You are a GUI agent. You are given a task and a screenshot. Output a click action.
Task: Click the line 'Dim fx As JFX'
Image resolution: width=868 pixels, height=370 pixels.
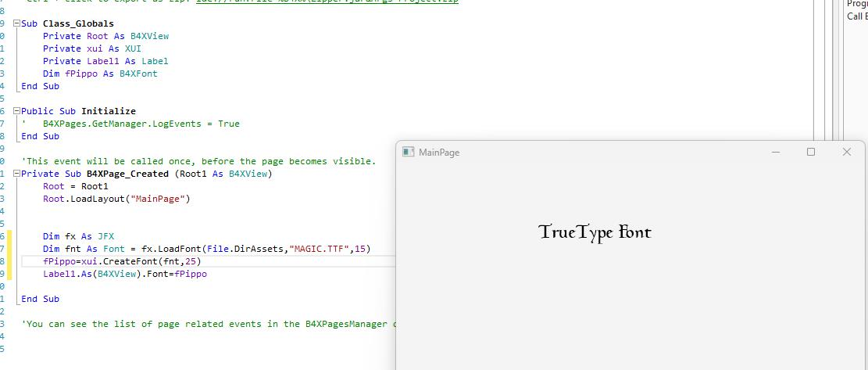tap(79, 236)
